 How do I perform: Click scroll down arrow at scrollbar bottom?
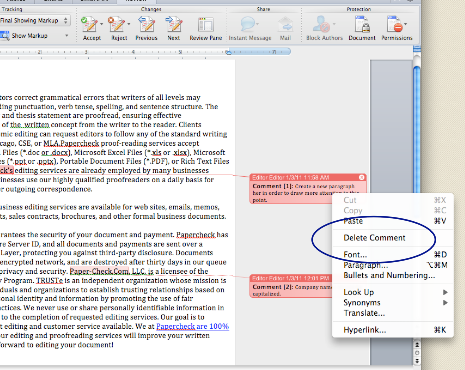tap(417, 361)
